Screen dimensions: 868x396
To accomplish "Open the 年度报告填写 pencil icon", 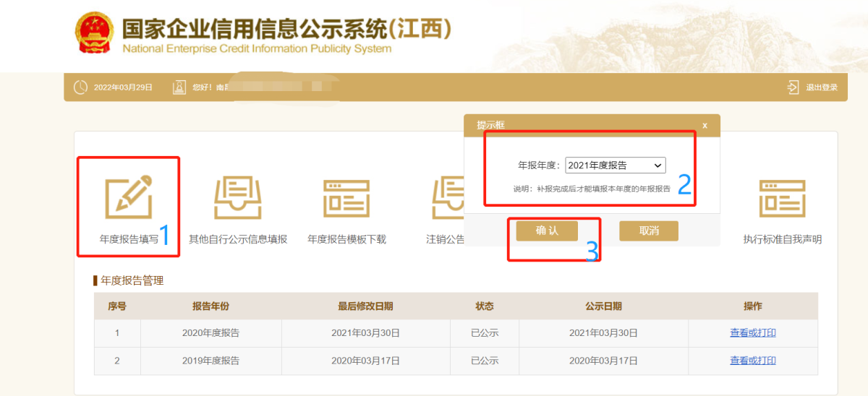I will 129,196.
